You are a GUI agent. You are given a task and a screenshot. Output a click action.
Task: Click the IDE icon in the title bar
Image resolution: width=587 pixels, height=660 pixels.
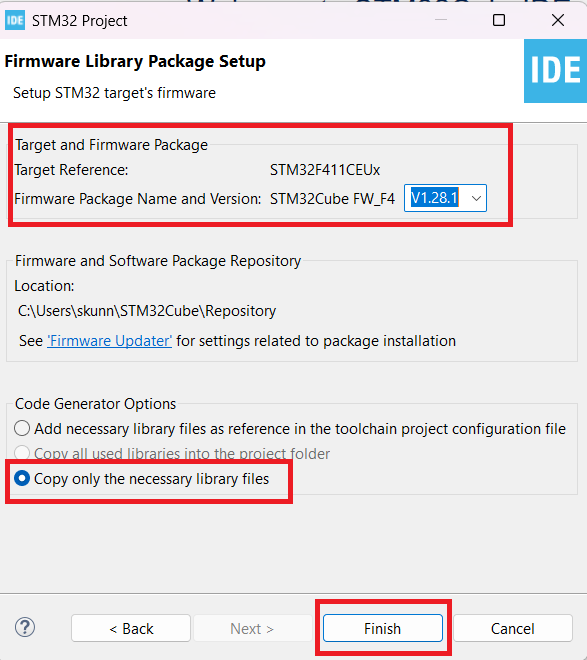(15, 21)
